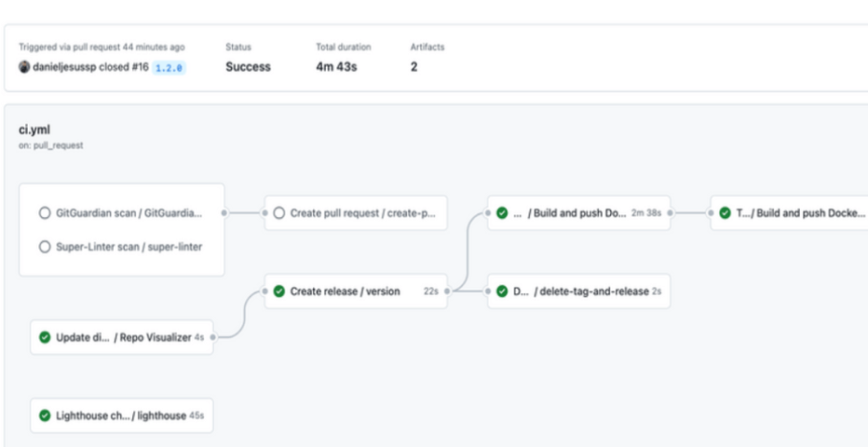Viewport: 868px width, 447px height.
Task: Open the Create release / version job
Action: coord(345,291)
